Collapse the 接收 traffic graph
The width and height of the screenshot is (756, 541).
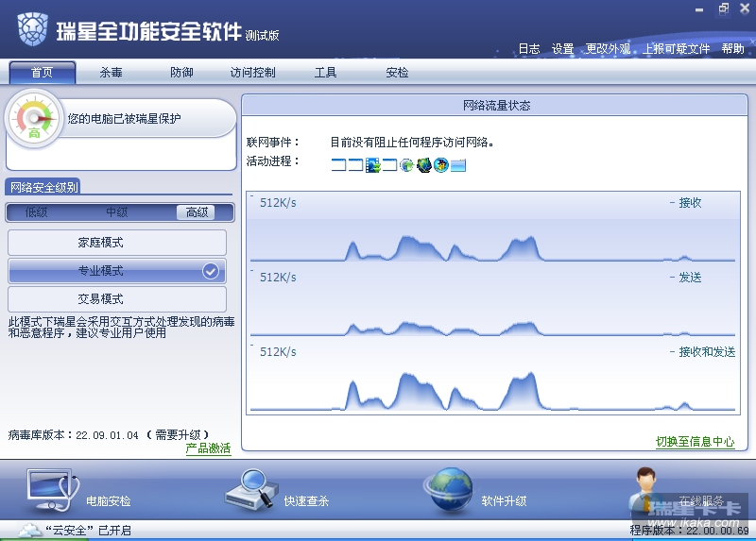tap(672, 203)
